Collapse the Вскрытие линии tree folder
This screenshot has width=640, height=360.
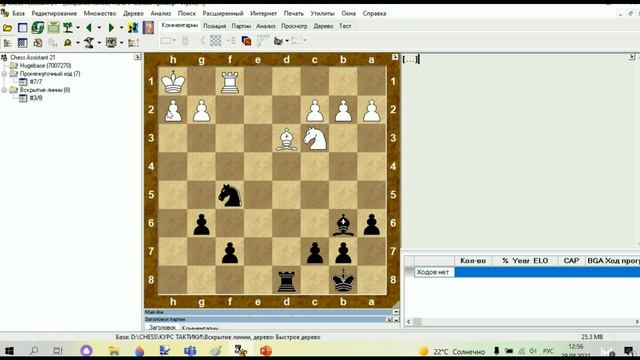coord(4,90)
